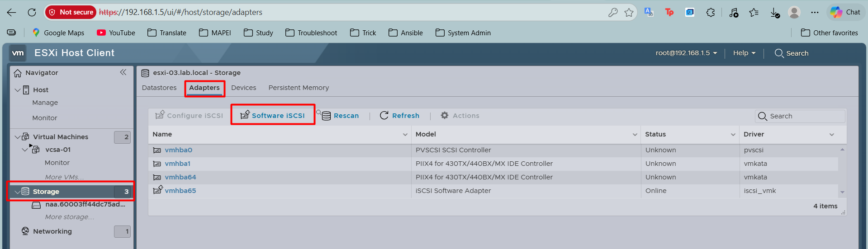Switch to the Datastores tab
The height and width of the screenshot is (249, 868).
(x=159, y=88)
